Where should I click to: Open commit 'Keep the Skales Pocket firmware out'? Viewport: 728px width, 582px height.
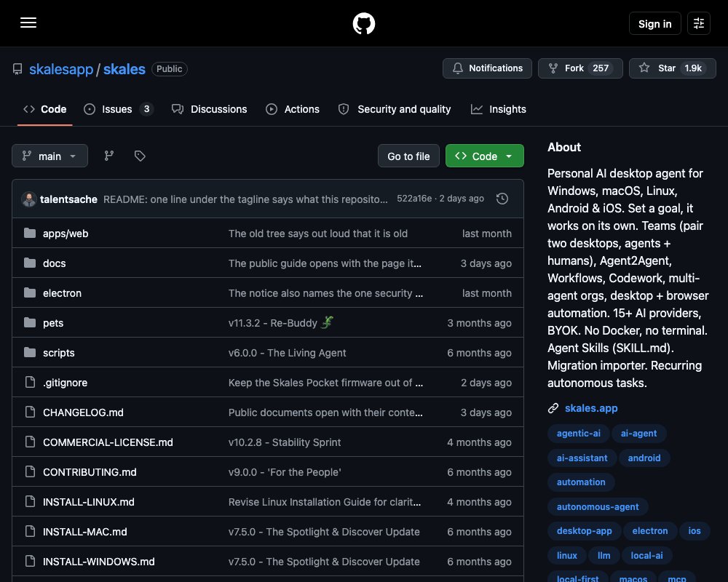(x=325, y=383)
